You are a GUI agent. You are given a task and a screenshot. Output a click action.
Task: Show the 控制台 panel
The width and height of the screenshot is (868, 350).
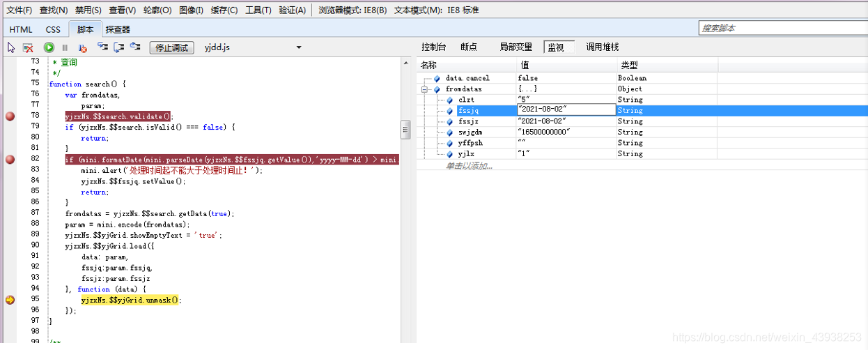coord(433,47)
